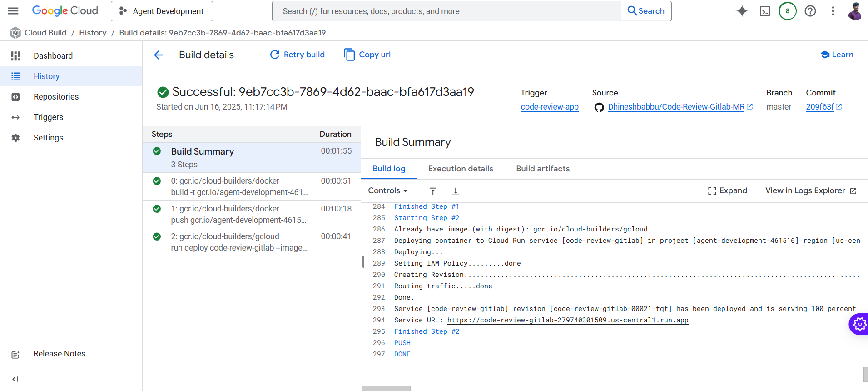Click the Cloud Build product icon

15,33
